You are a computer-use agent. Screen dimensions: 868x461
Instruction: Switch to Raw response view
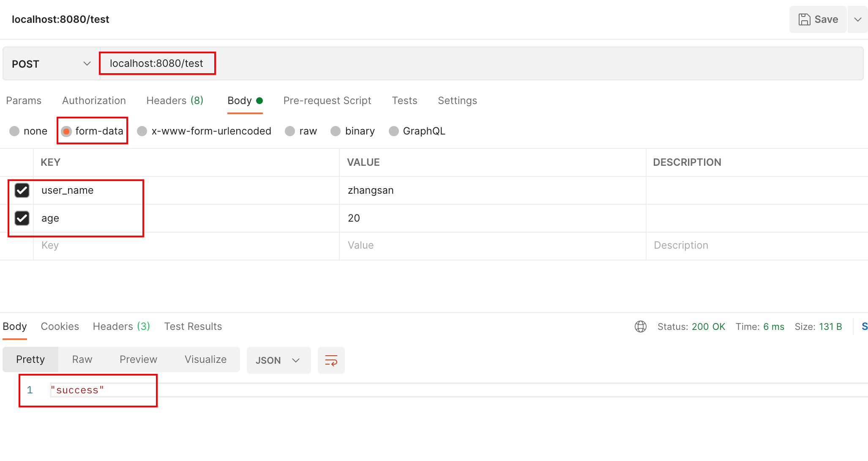pos(82,359)
